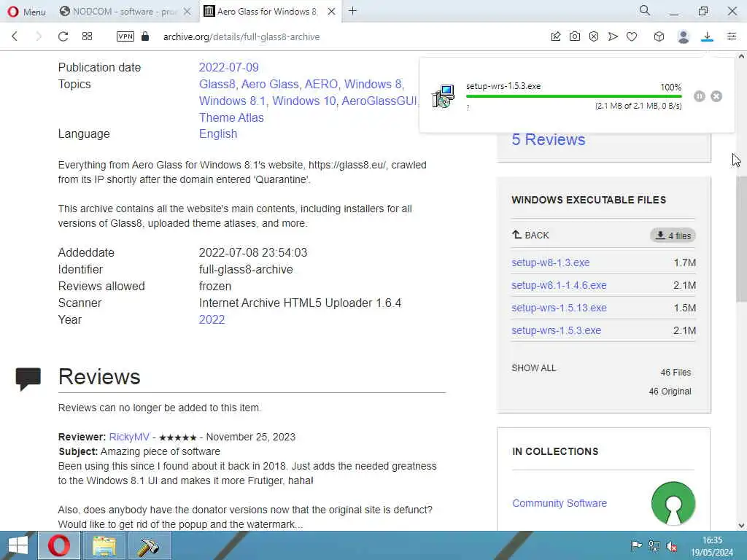Open the ad blocker shield icon

[x=594, y=36]
